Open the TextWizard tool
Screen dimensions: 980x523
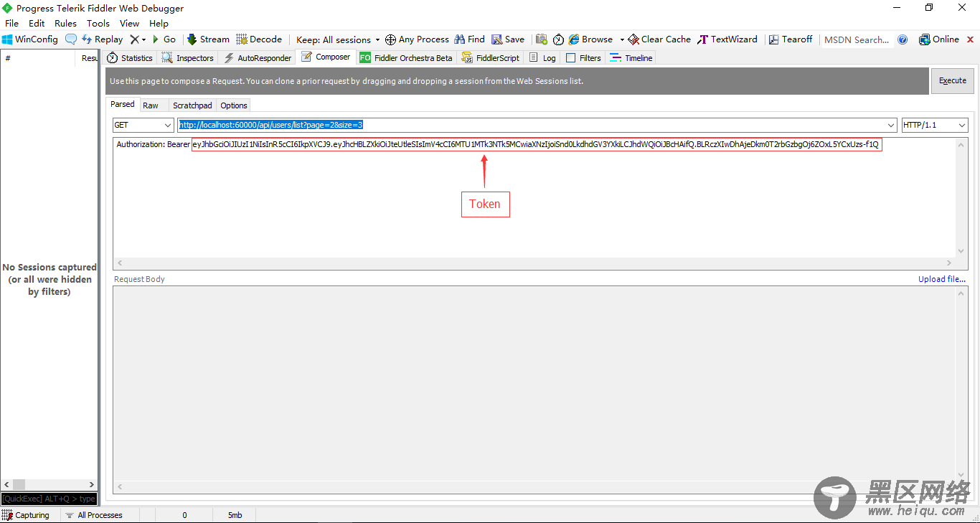click(x=728, y=39)
